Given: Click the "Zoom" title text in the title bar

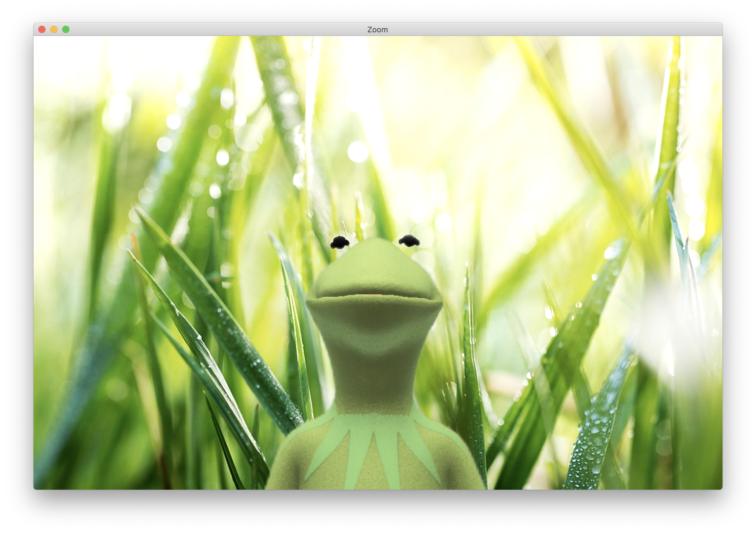Looking at the screenshot, I should 378,30.
